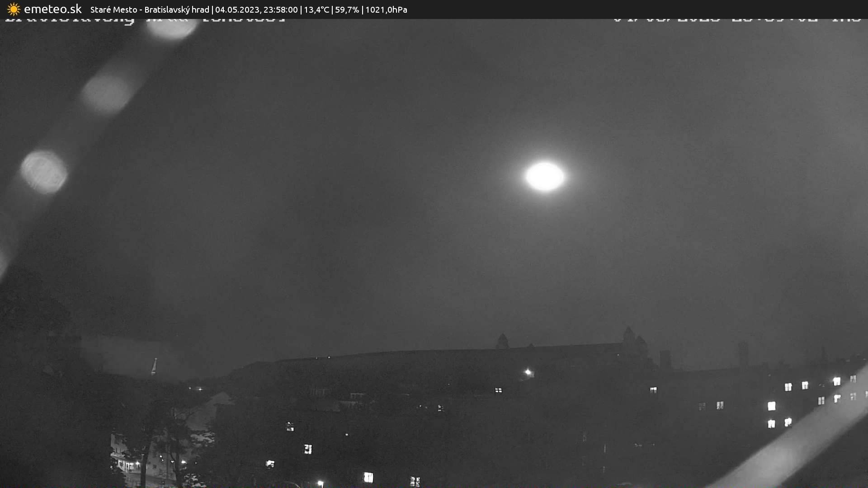Click the camera name overlay at top left
This screenshot has width=868, height=488.
point(145,20)
